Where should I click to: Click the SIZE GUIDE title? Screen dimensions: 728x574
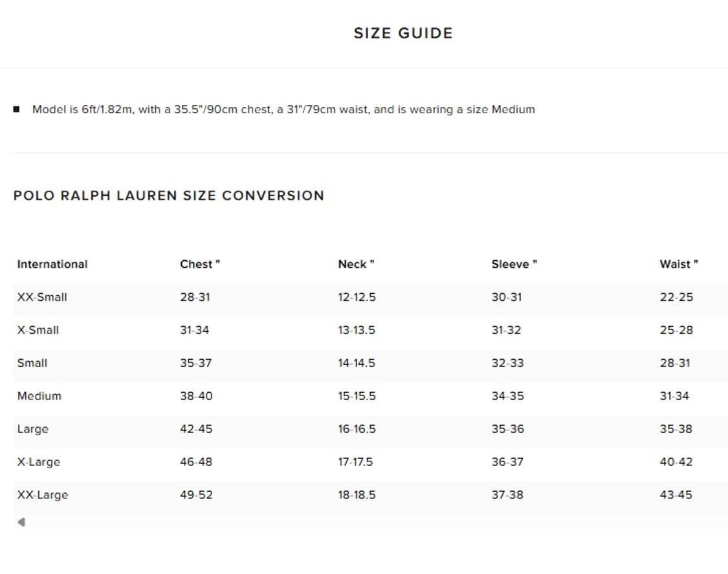tap(403, 34)
